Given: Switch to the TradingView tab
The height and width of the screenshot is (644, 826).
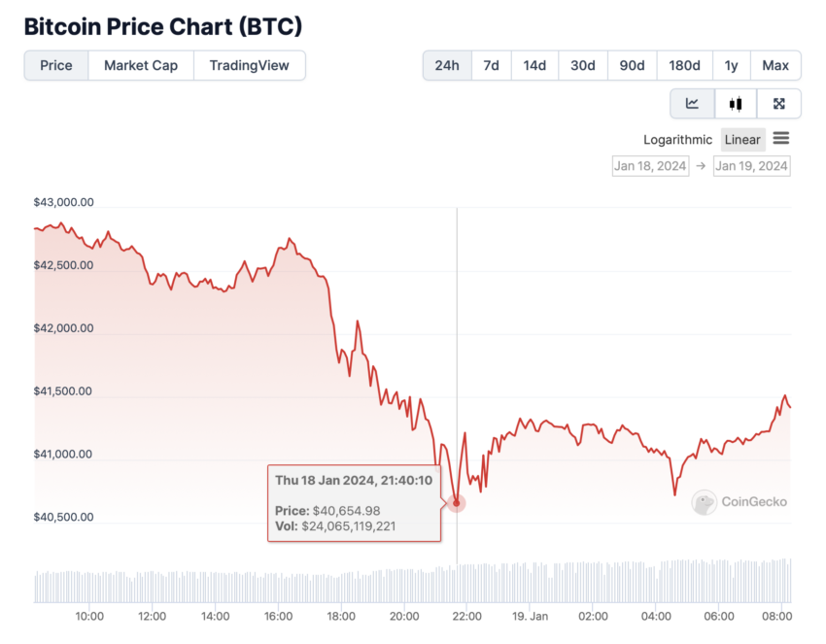Looking at the screenshot, I should (249, 65).
